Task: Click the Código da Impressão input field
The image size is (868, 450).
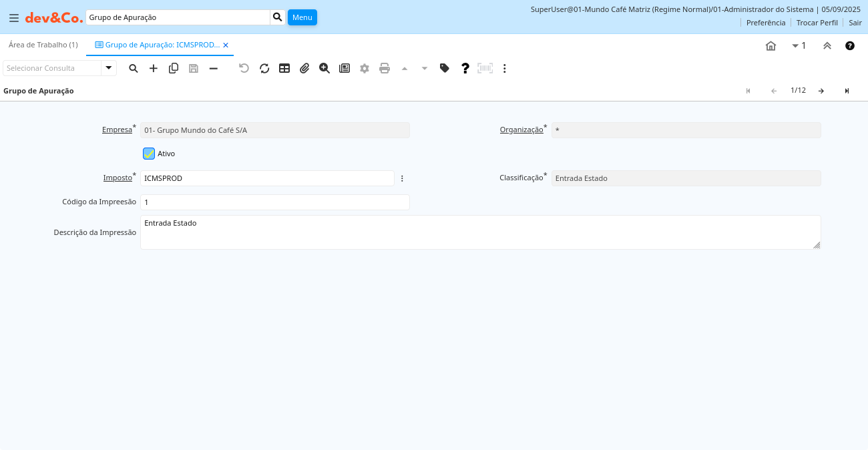Action: [274, 202]
